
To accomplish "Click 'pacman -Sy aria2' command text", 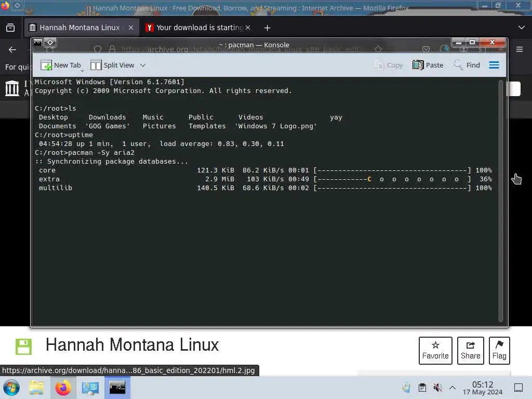I will tap(101, 153).
